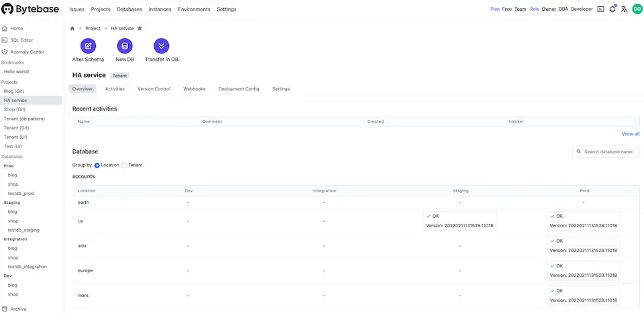
Task: Click the View all link
Action: coord(630,134)
